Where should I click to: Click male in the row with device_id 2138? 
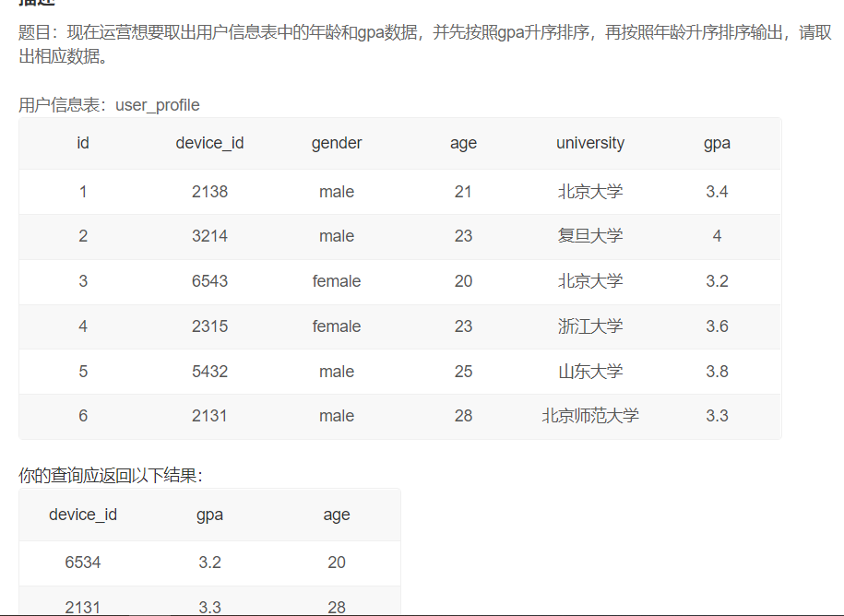(337, 192)
